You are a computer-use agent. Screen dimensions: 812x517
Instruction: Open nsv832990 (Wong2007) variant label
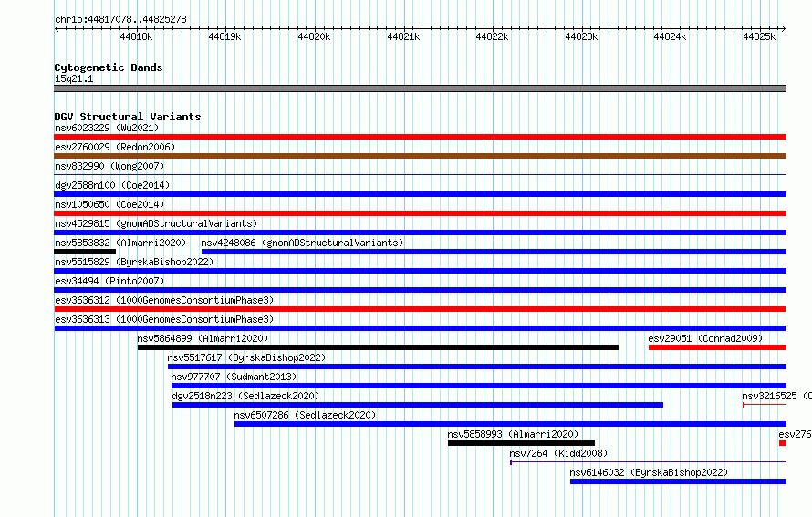pyautogui.click(x=109, y=166)
